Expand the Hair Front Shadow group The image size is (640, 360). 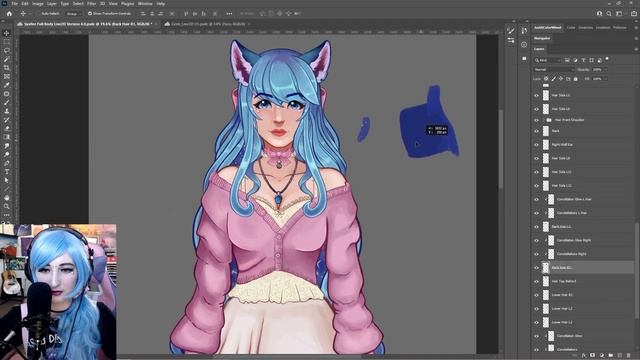click(x=544, y=120)
